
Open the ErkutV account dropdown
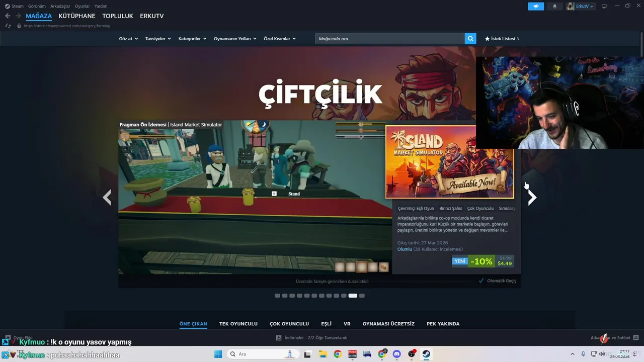coord(585,6)
